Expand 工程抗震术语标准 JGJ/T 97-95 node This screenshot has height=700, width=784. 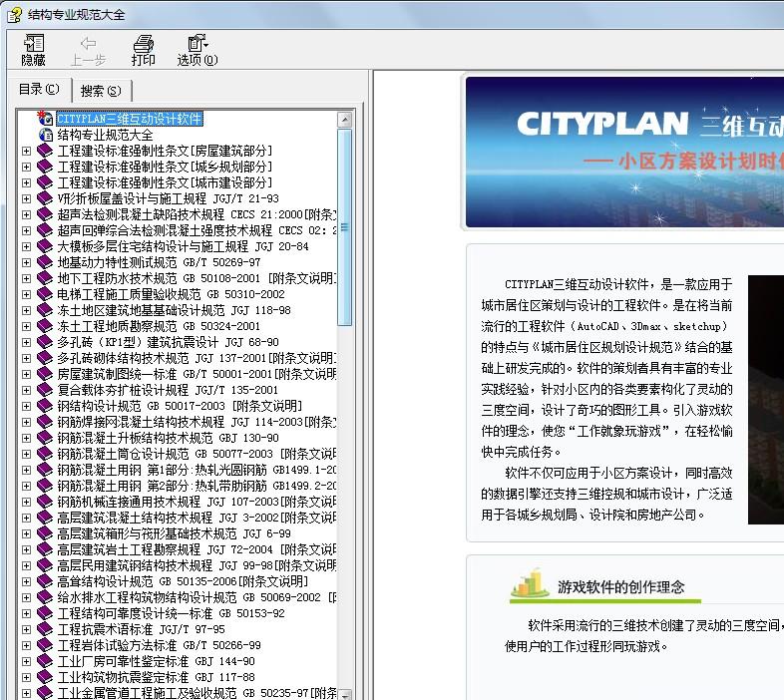[27, 629]
